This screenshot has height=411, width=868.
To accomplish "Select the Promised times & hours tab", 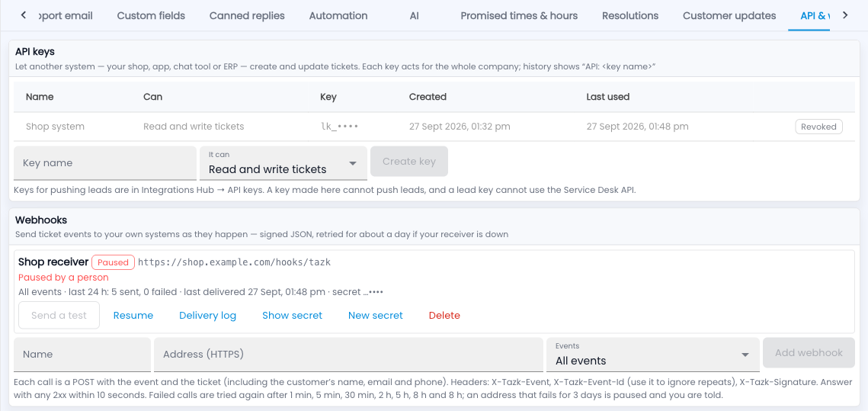I will coord(519,15).
